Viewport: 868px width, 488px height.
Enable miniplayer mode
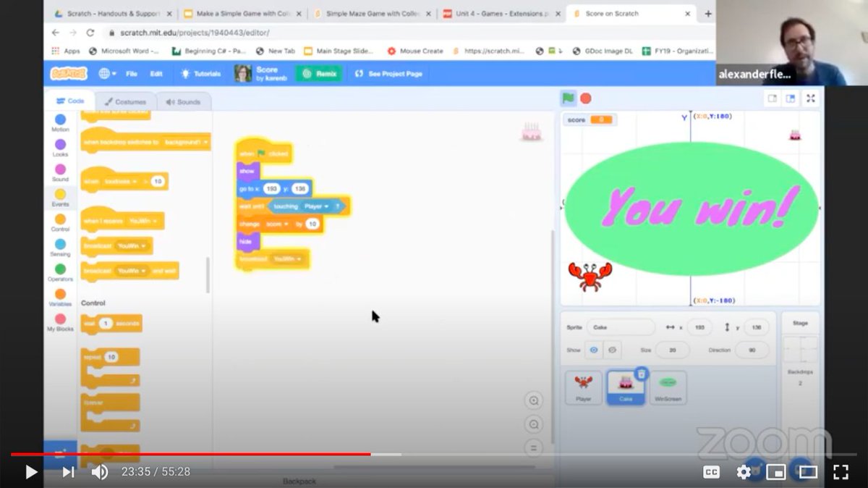click(x=775, y=472)
